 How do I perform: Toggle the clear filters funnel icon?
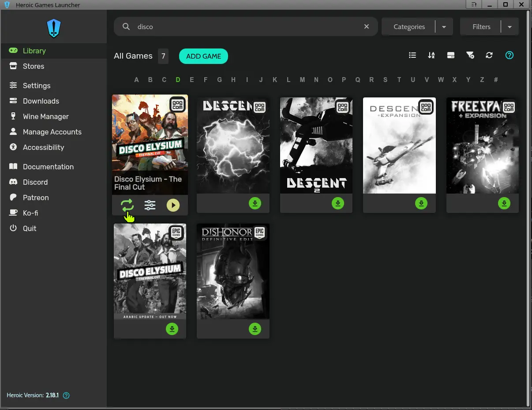click(x=470, y=55)
